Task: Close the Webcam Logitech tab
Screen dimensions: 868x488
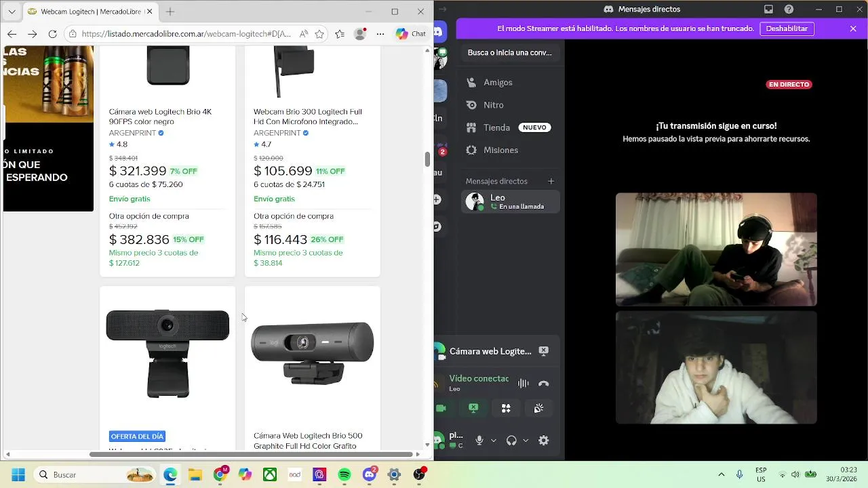Action: pos(149,12)
